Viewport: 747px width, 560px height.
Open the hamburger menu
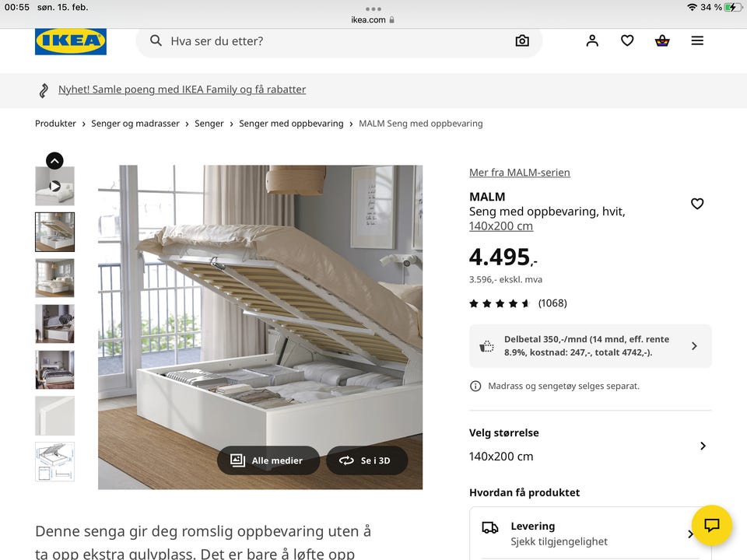pyautogui.click(x=697, y=41)
